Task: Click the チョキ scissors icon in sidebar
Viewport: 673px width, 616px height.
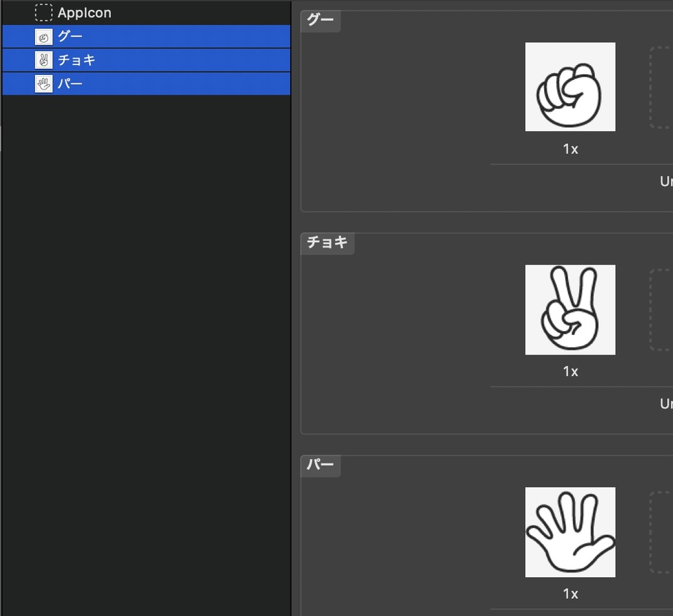Action: coord(43,60)
